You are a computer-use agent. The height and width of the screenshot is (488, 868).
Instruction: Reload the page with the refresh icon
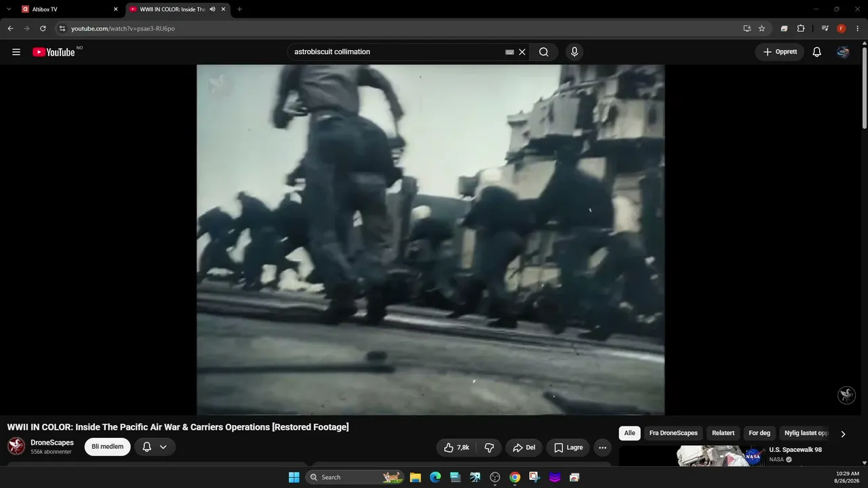[x=43, y=28]
